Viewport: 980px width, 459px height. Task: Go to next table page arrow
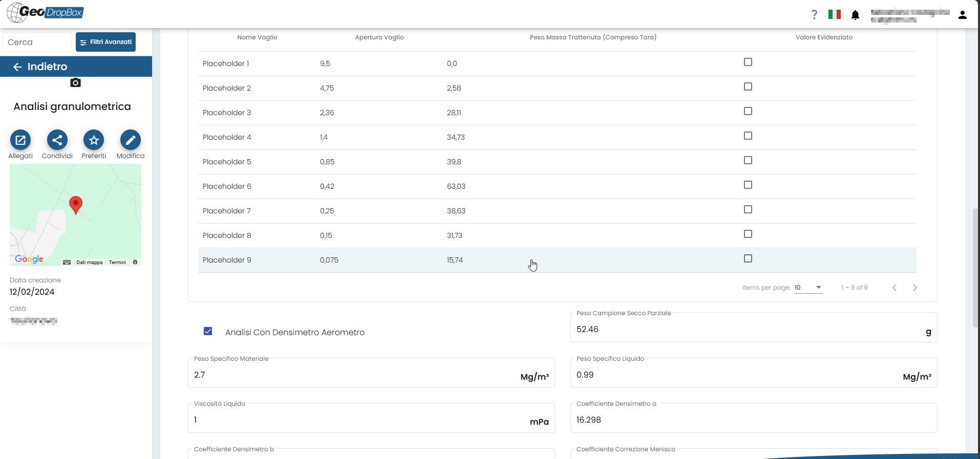coord(915,288)
